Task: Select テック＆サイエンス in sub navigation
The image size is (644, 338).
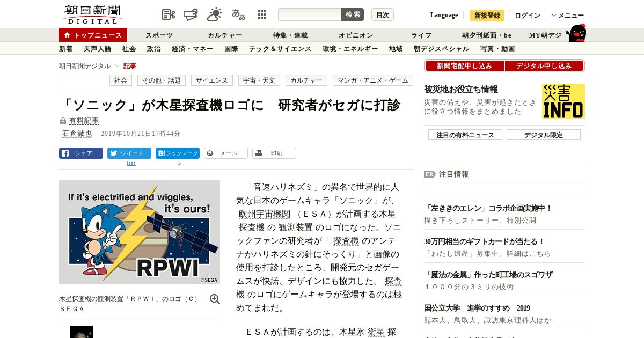Action: coord(280,49)
